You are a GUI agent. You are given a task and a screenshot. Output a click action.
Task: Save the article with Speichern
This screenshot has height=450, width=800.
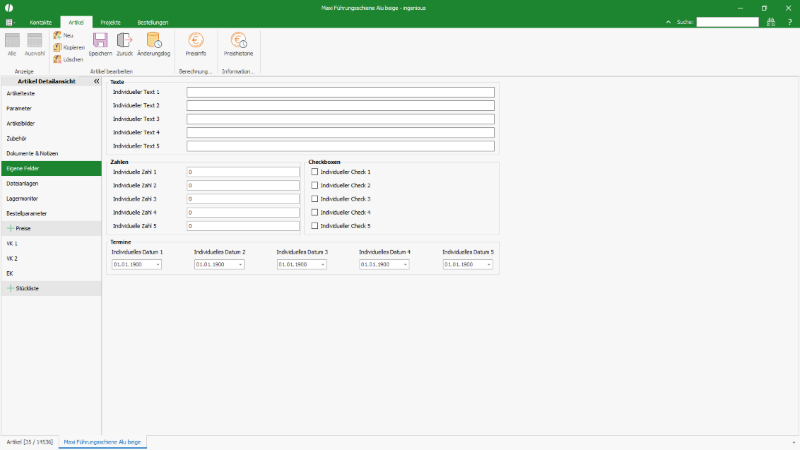[x=100, y=44]
